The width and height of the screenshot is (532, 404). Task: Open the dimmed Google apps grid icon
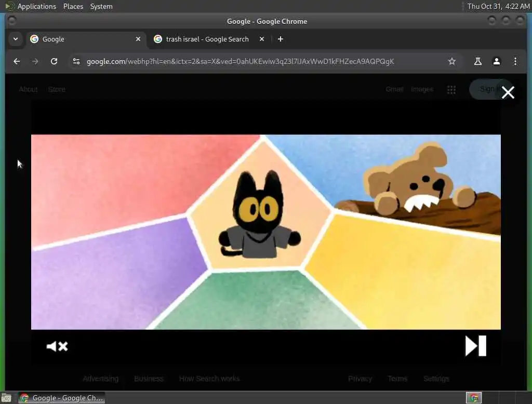coord(451,89)
